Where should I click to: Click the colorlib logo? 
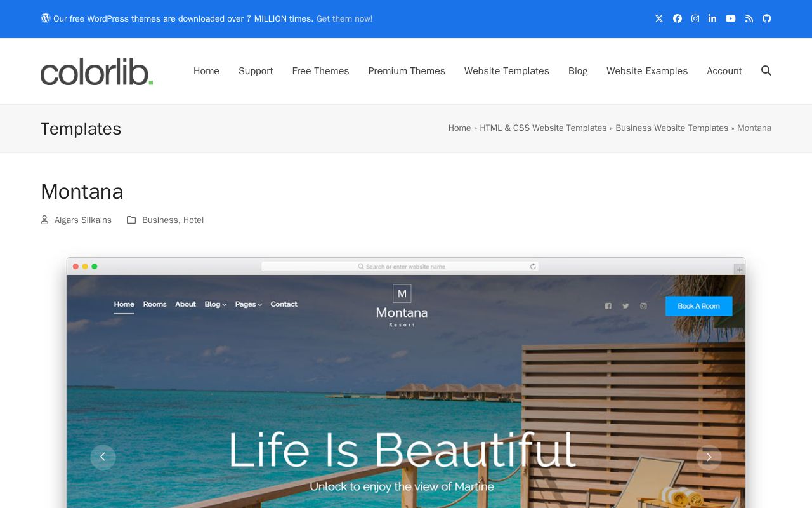(96, 71)
